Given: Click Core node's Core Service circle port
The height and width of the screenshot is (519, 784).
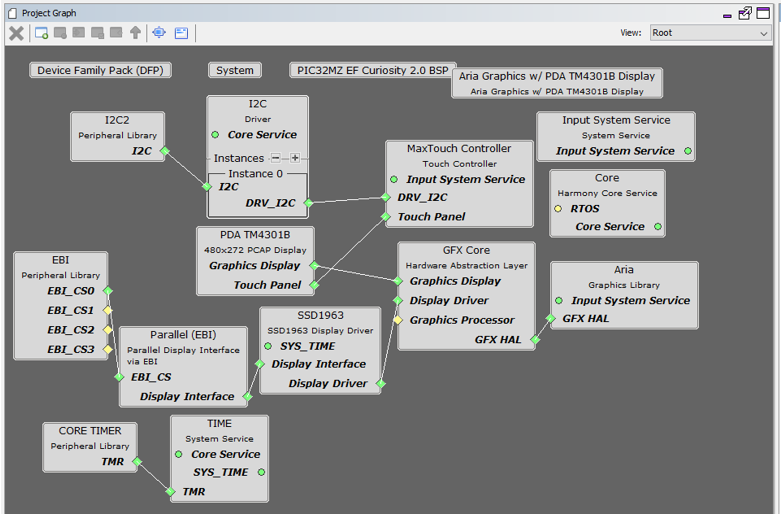Looking at the screenshot, I should pos(658,227).
